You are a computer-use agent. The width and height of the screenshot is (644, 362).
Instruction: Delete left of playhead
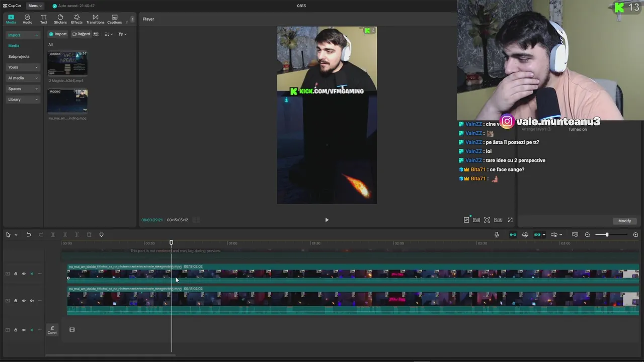pos(65,235)
